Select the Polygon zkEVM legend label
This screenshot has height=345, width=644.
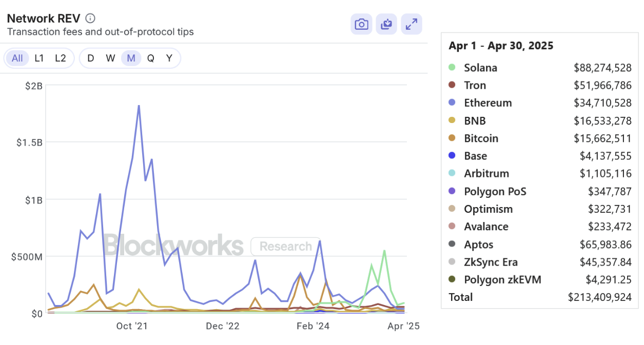pyautogui.click(x=502, y=279)
